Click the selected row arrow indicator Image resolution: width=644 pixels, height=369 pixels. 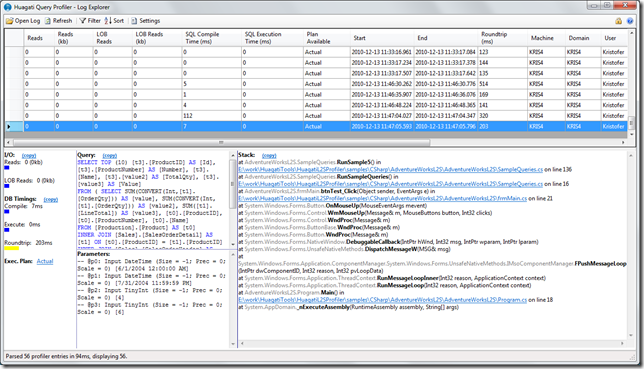point(9,127)
